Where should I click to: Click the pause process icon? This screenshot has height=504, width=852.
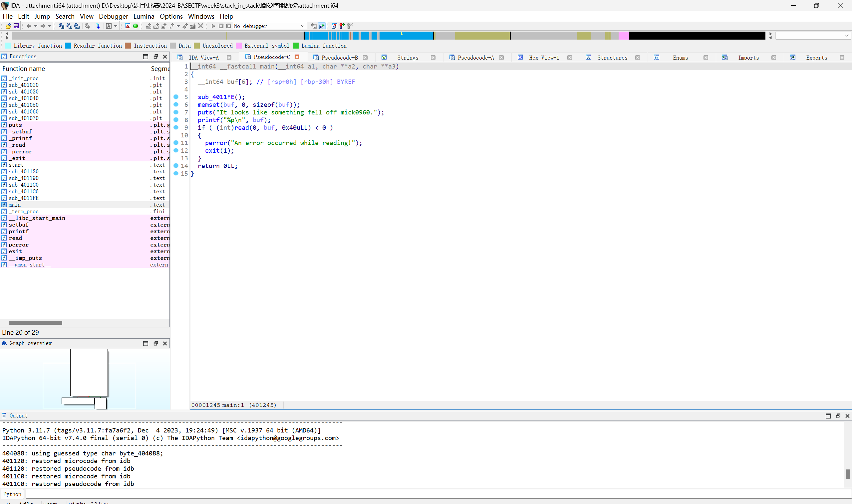(x=221, y=26)
